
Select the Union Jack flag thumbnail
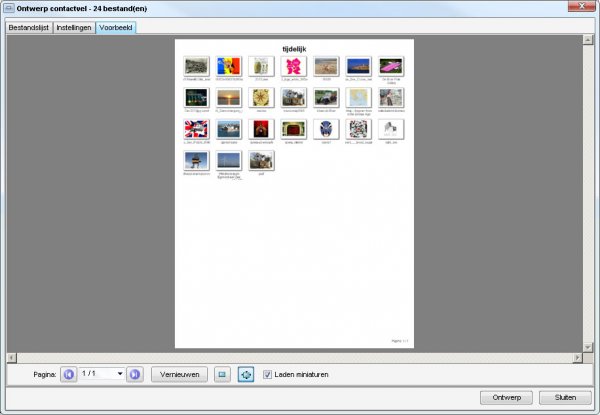(x=197, y=128)
